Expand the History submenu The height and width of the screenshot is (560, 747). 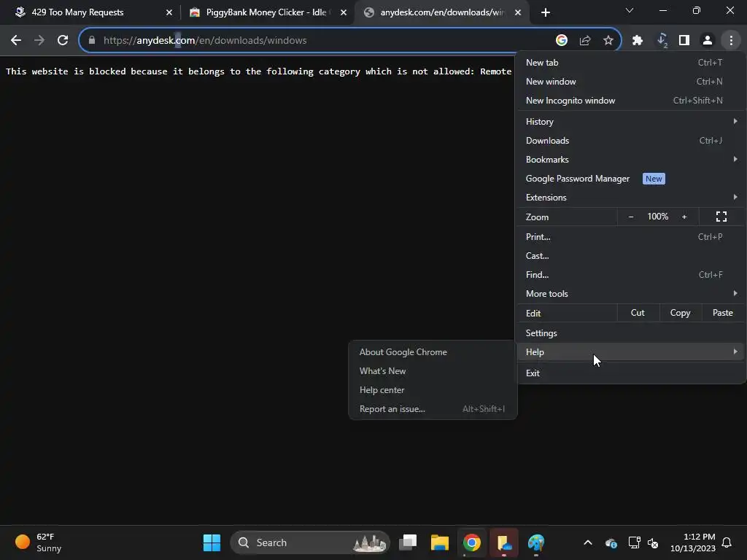tap(631, 122)
